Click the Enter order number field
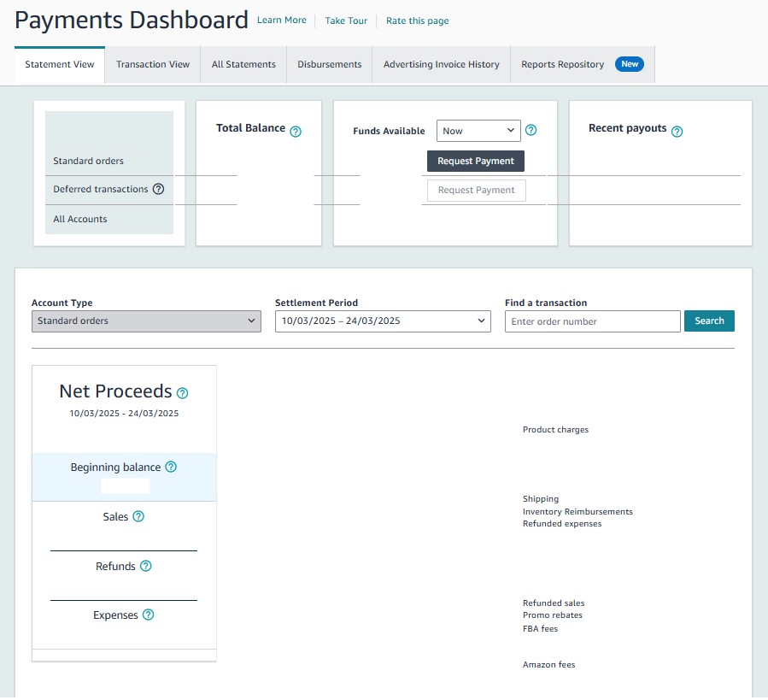The width and height of the screenshot is (768, 700). click(x=592, y=321)
